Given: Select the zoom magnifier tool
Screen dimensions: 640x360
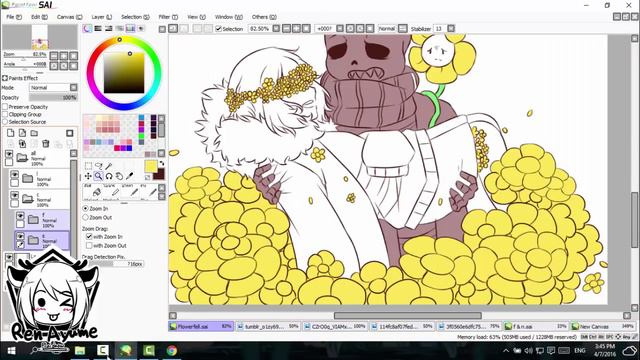Looking at the screenshot, I should tap(98, 176).
